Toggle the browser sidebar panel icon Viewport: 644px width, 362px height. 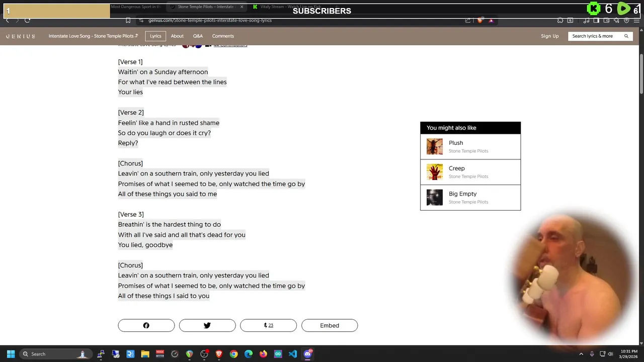[x=596, y=20]
